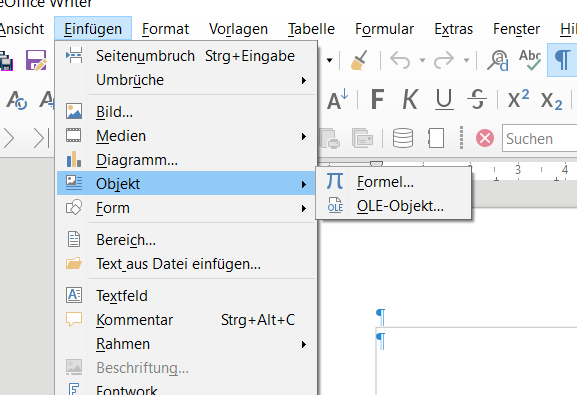Viewport: 577px width, 395px height.
Task: Click the folder icon beside Text aus Datei
Action: tap(74, 263)
